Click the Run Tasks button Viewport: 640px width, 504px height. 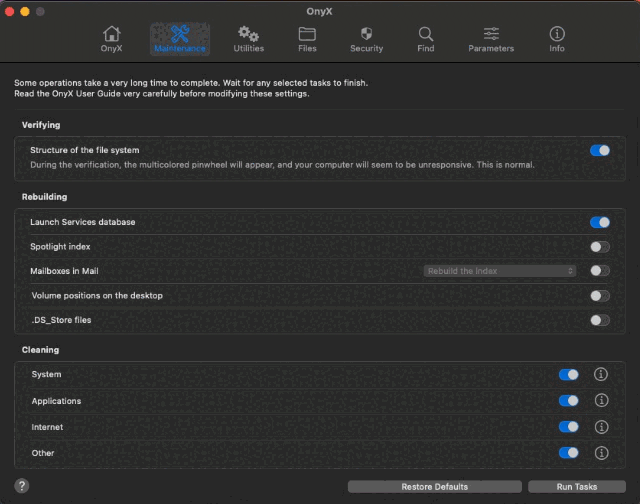(x=577, y=487)
